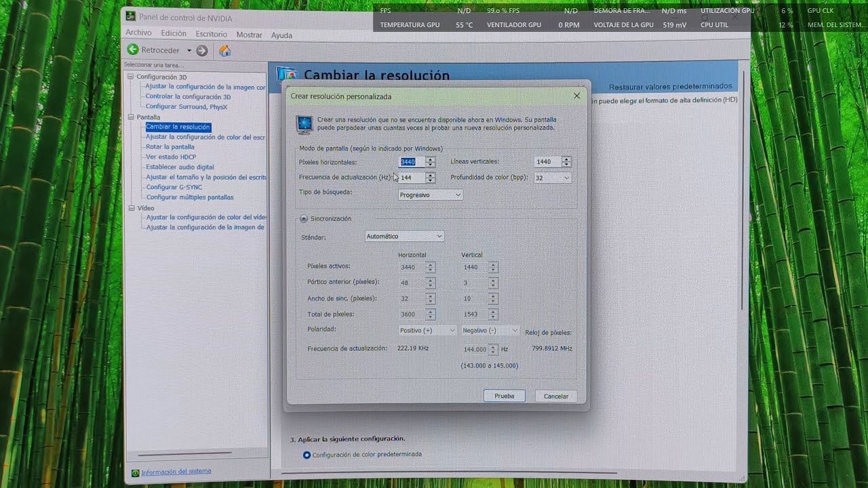Open the Mostrar menu
Screen dimensions: 868x488
tap(249, 35)
